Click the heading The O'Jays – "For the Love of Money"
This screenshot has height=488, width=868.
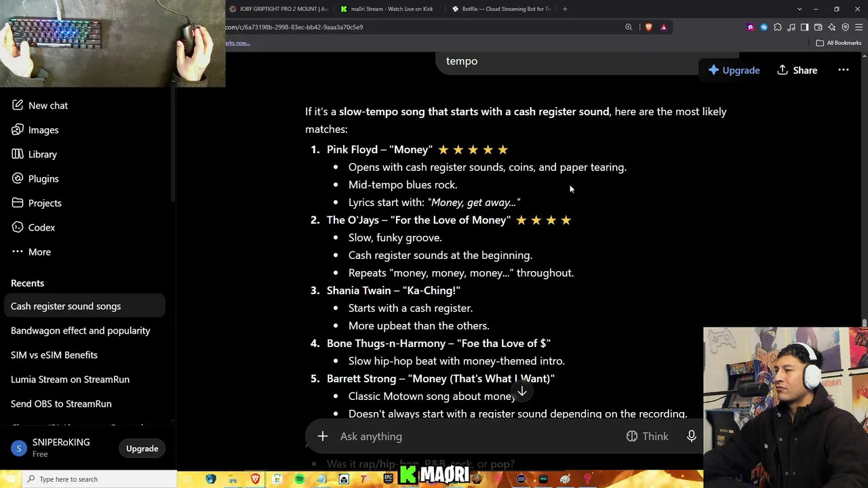click(418, 220)
